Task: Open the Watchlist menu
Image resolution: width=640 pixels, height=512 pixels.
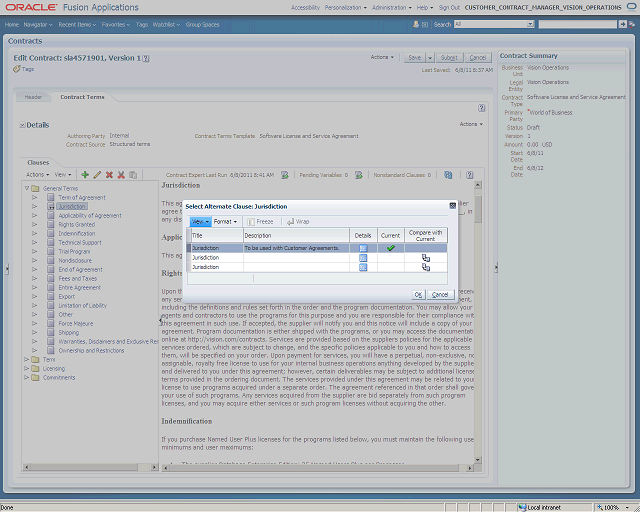Action: pos(166,24)
